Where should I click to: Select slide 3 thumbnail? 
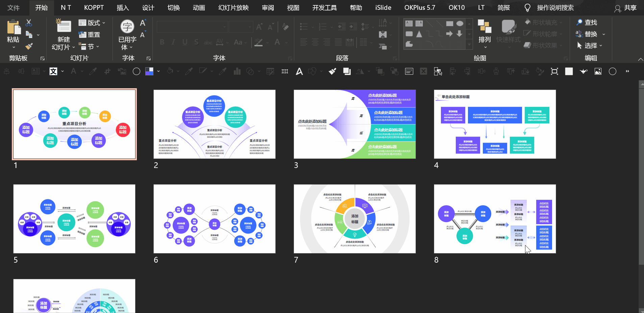[x=355, y=124]
